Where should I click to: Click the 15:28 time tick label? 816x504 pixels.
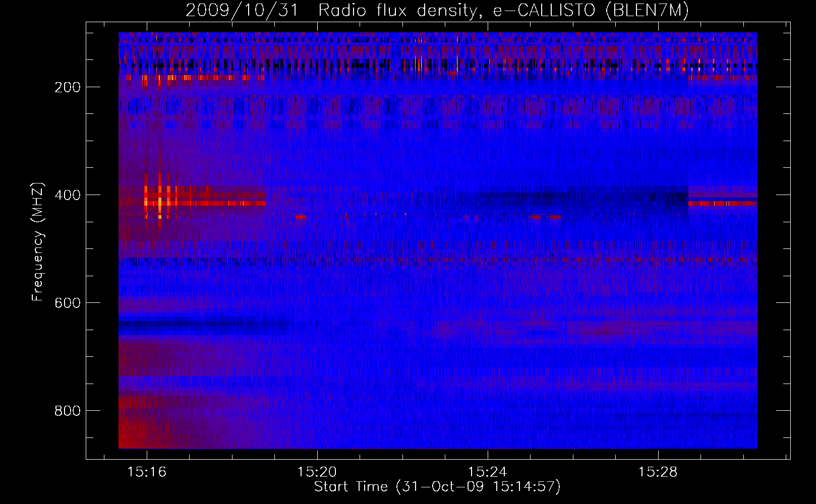658,472
